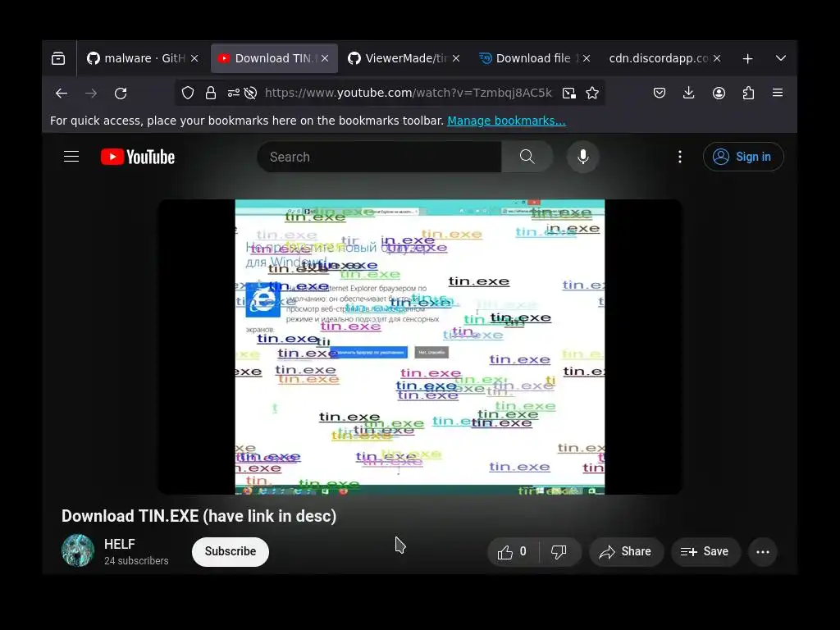The width and height of the screenshot is (840, 630).
Task: Toggle picture-in-picture icon in address bar
Action: (569, 94)
